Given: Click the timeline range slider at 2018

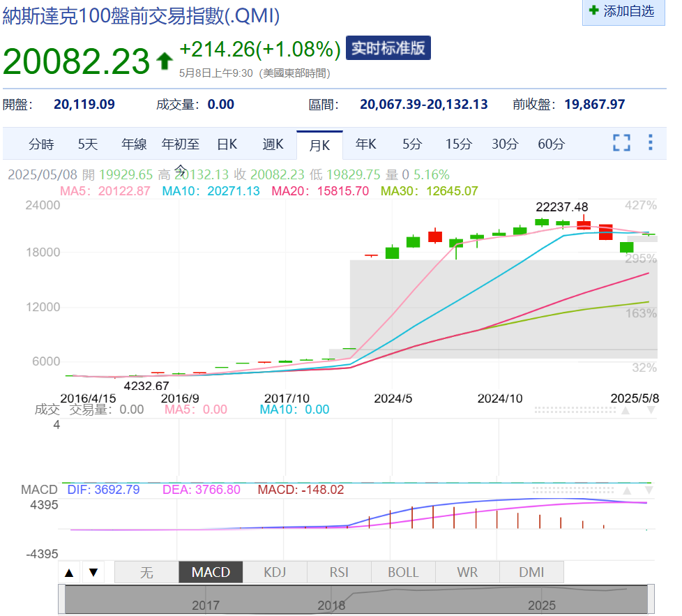Looking at the screenshot, I should tap(331, 605).
